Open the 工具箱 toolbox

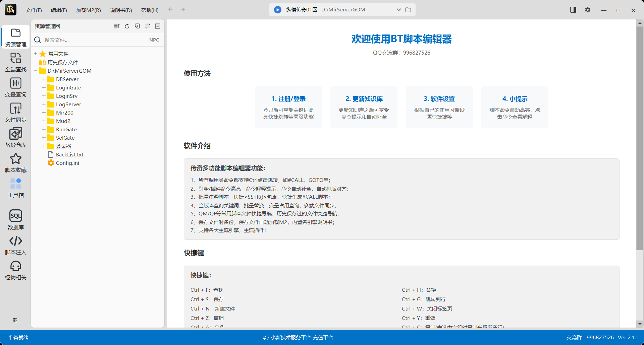(15, 188)
